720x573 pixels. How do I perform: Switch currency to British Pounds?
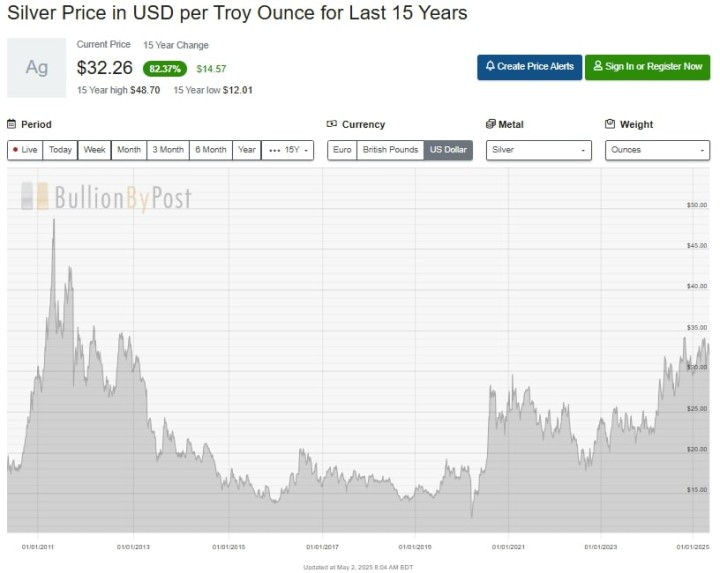(x=390, y=150)
